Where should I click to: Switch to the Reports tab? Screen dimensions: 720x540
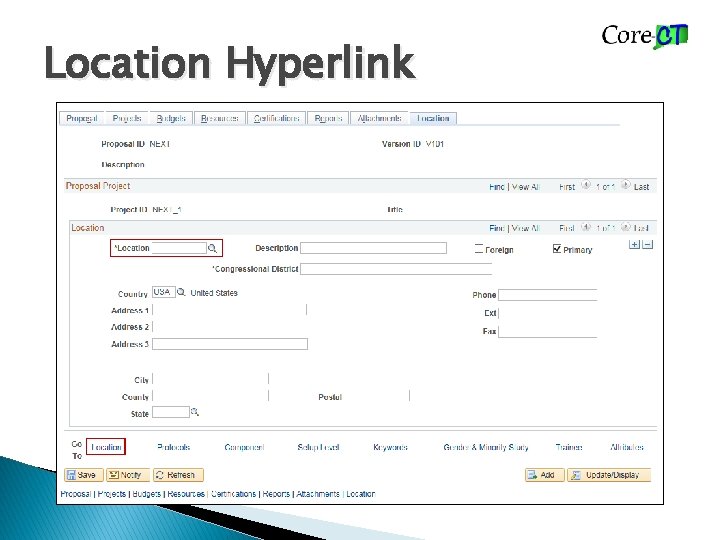[328, 118]
